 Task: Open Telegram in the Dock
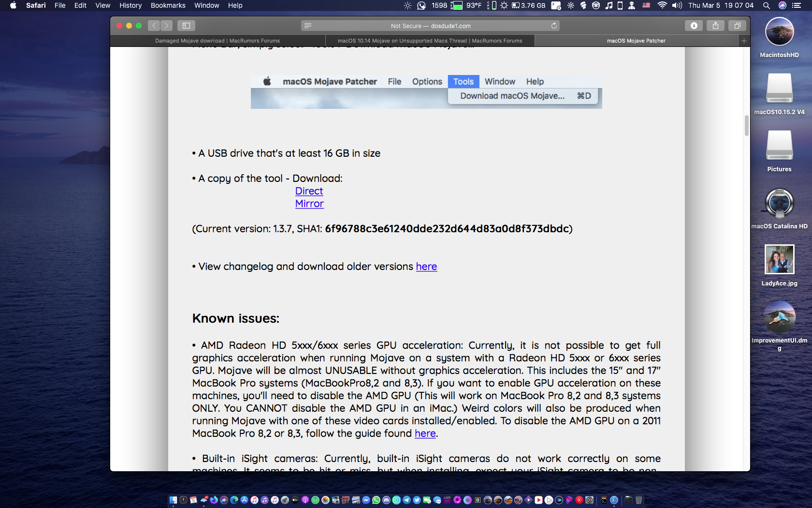coord(406,500)
